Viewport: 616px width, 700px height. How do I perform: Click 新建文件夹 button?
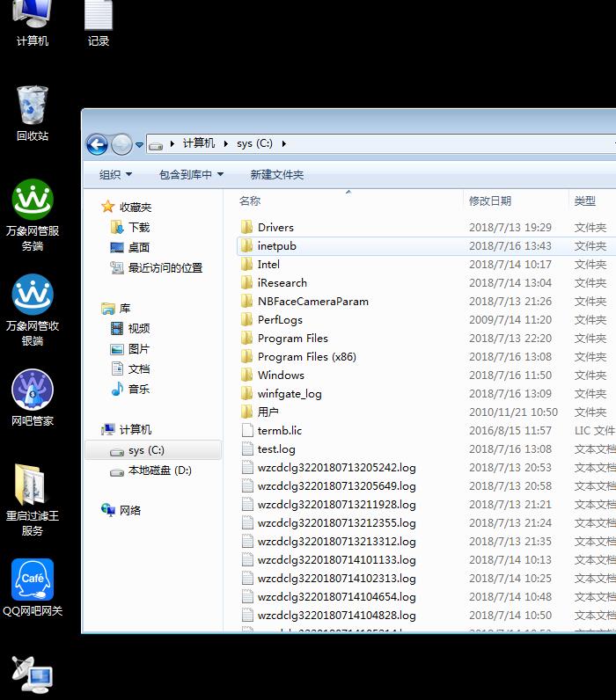tap(277, 174)
